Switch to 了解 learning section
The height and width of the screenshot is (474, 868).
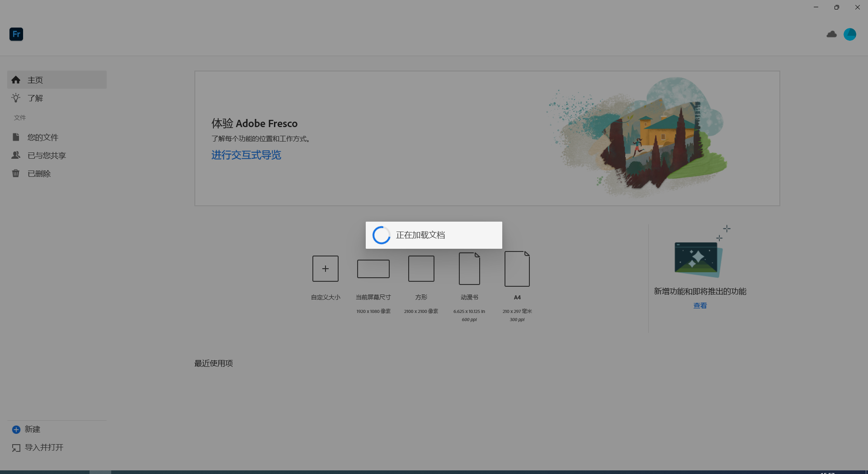(x=35, y=98)
